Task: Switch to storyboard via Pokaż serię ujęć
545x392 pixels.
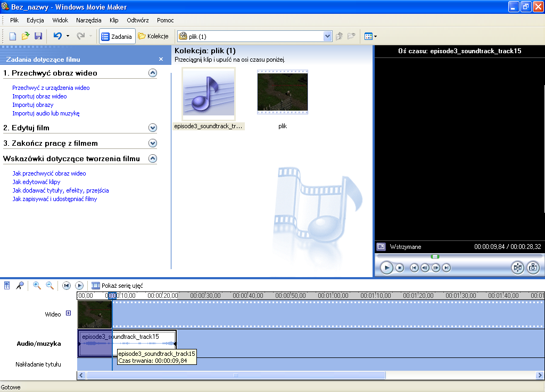Action: point(117,286)
